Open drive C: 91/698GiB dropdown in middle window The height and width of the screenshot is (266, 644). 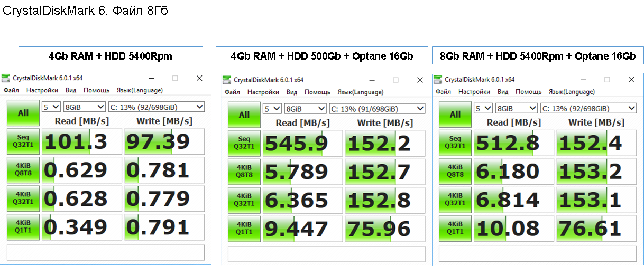pyautogui.click(x=377, y=108)
